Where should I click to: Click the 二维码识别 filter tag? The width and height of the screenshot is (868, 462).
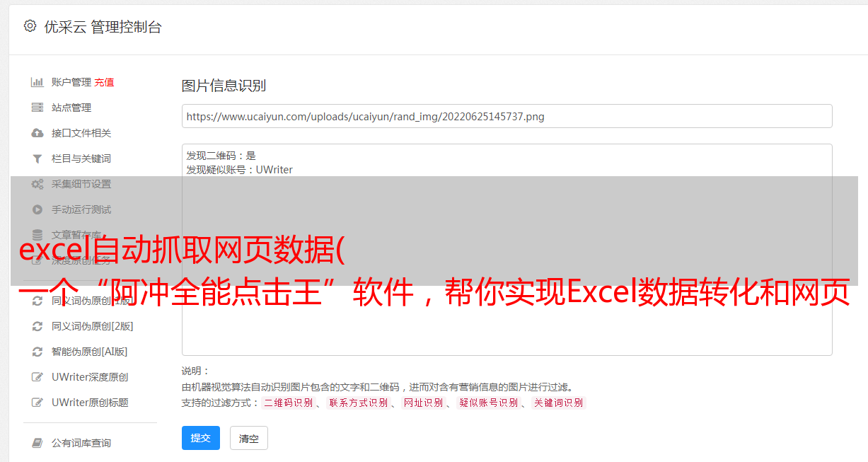point(289,403)
